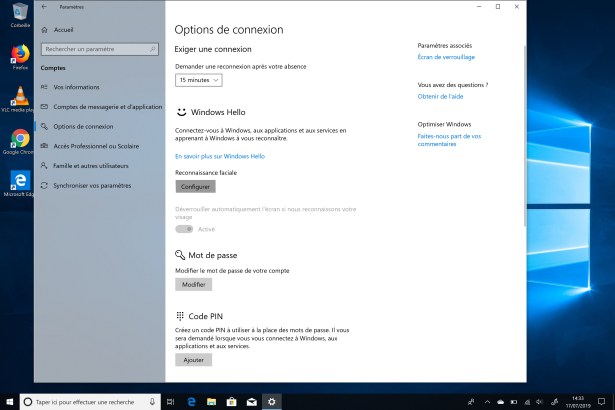Screen dimensions: 615x410
Task: Click the Rechercher un paramètre search field
Action: pyautogui.click(x=100, y=49)
